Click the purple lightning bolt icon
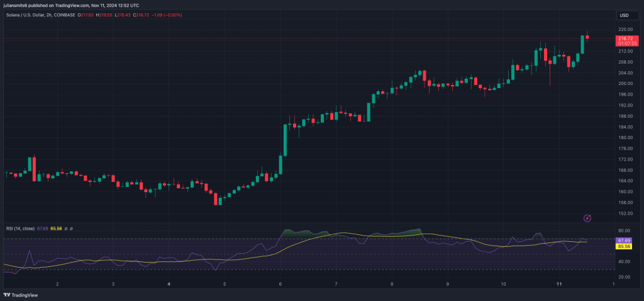 click(x=587, y=218)
